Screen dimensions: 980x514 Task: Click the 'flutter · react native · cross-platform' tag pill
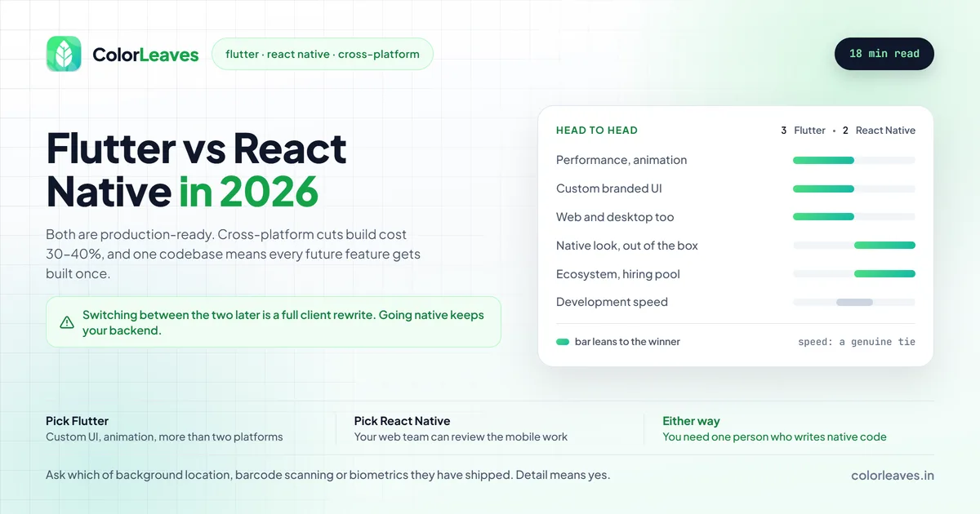click(323, 54)
